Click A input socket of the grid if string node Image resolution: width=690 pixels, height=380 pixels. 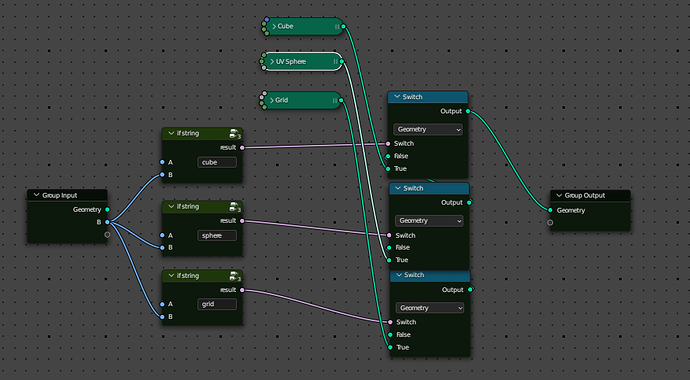click(x=162, y=304)
